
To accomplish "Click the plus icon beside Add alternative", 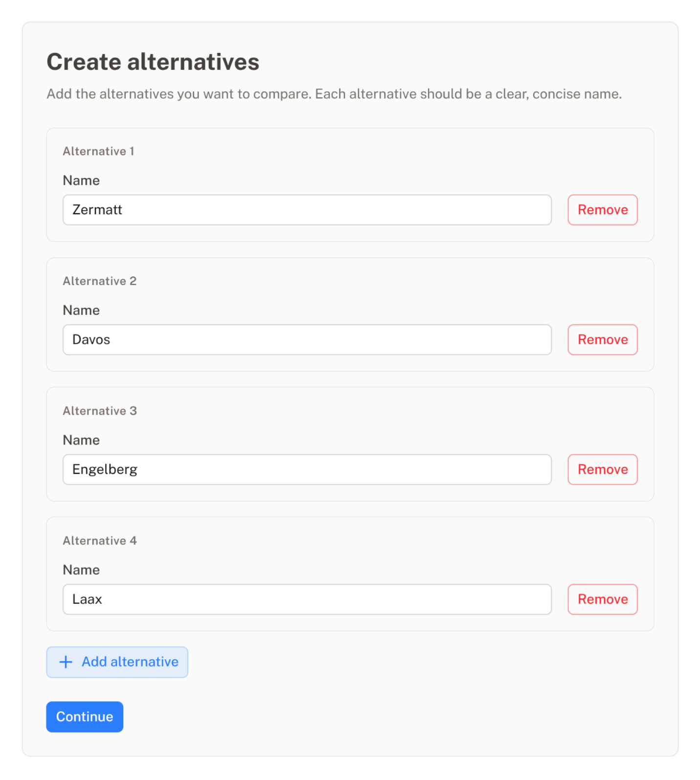I will point(66,662).
